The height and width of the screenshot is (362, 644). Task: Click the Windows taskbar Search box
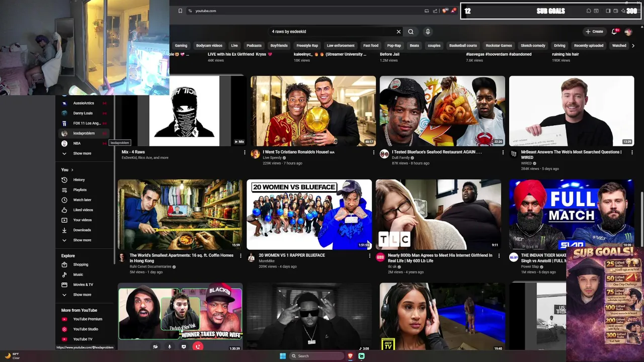tap(317, 356)
